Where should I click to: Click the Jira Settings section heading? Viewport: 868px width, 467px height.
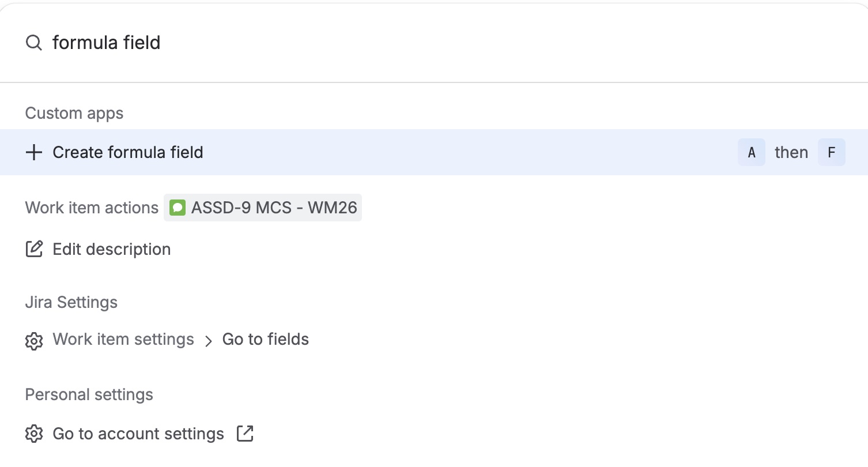71,302
